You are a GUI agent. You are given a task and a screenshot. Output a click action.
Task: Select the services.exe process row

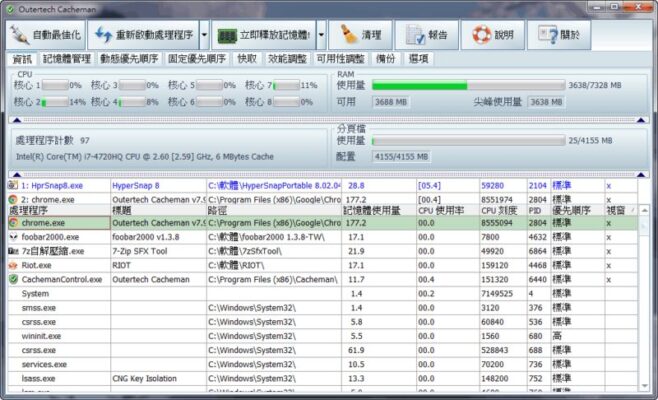(322, 364)
